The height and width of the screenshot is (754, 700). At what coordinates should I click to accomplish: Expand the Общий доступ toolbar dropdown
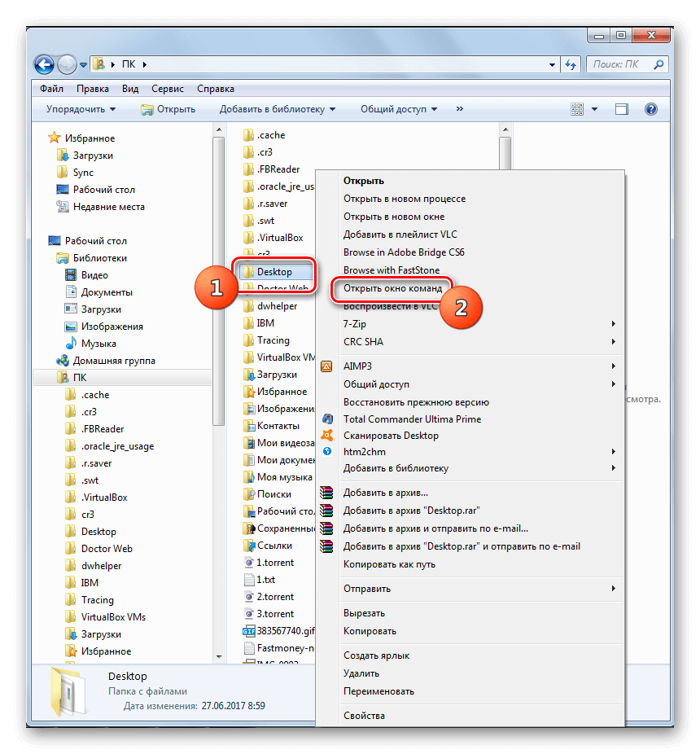tap(399, 109)
